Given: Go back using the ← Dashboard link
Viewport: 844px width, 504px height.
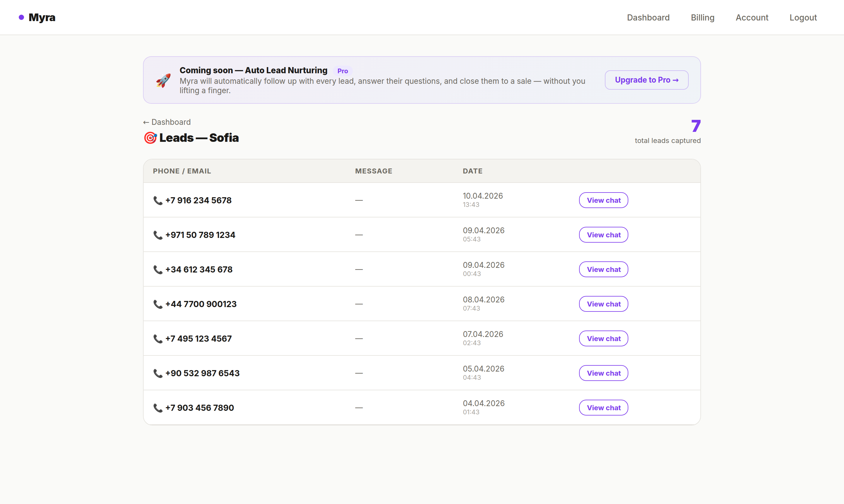Looking at the screenshot, I should [x=167, y=122].
